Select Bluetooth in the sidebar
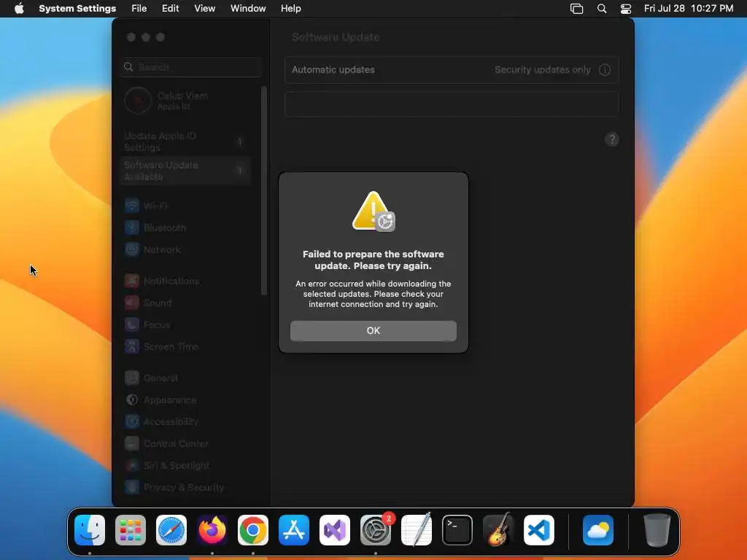This screenshot has width=747, height=560. point(186,227)
